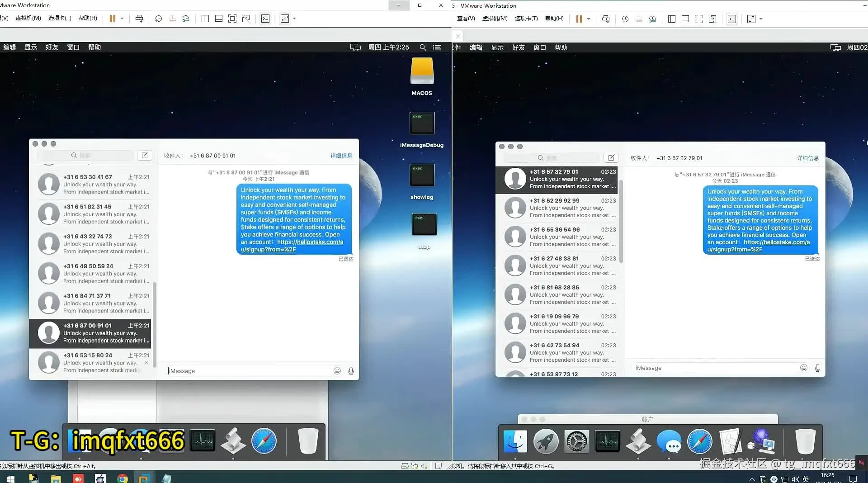Viewport: 868px width, 483px height.
Task: Show library sidebar in left VMware toolbar
Action: (205, 19)
